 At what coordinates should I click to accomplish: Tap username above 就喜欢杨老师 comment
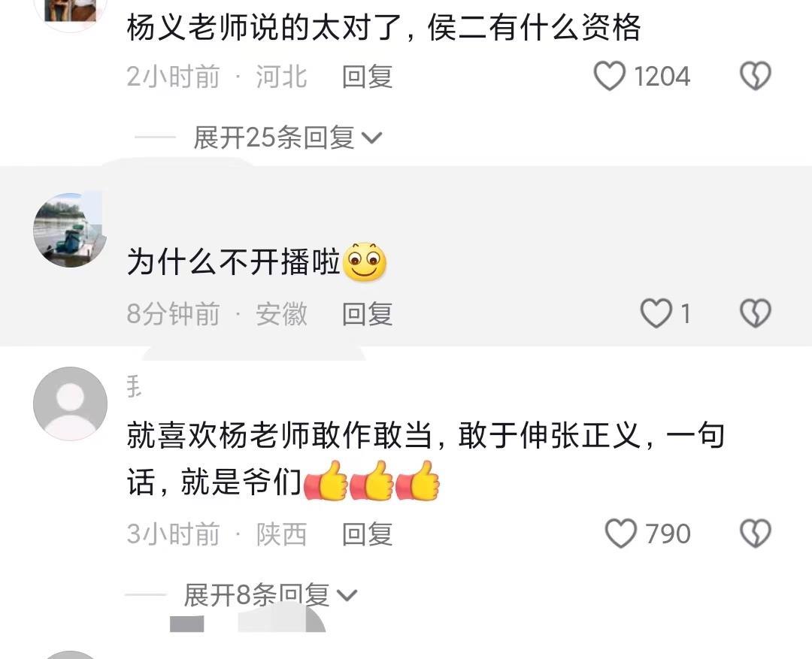pyautogui.click(x=134, y=387)
